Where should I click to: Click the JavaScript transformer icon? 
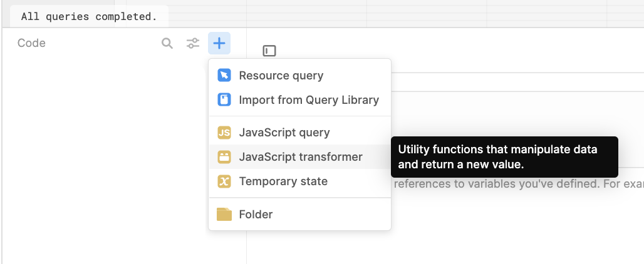[x=224, y=157]
